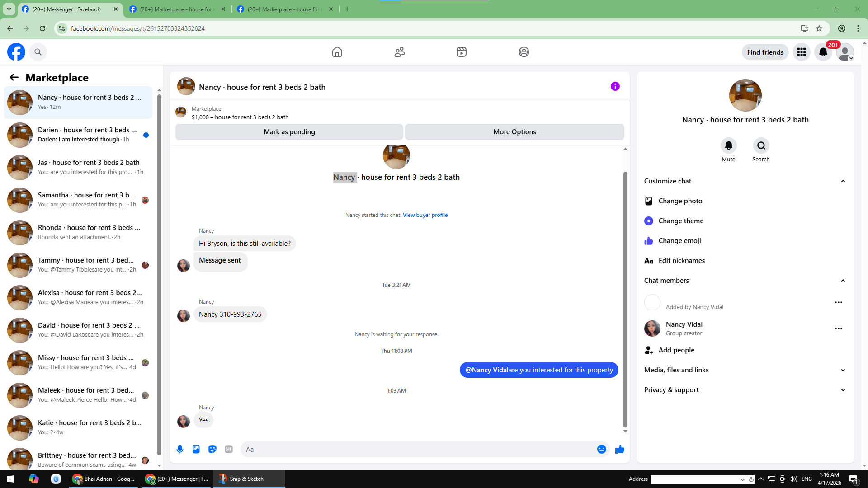Viewport: 868px width, 488px height.
Task: Open the emoji picker in message box
Action: point(601,449)
